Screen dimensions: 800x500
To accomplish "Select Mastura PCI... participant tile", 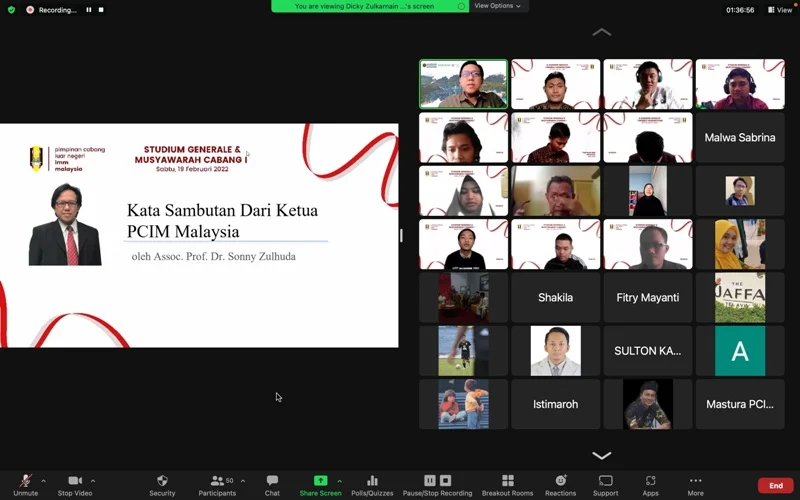I will click(740, 404).
